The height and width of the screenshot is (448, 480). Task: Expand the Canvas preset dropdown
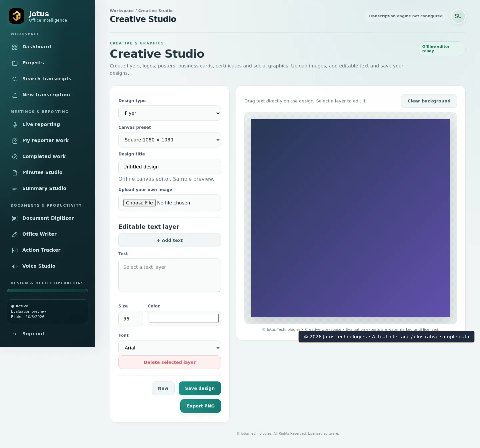point(170,140)
